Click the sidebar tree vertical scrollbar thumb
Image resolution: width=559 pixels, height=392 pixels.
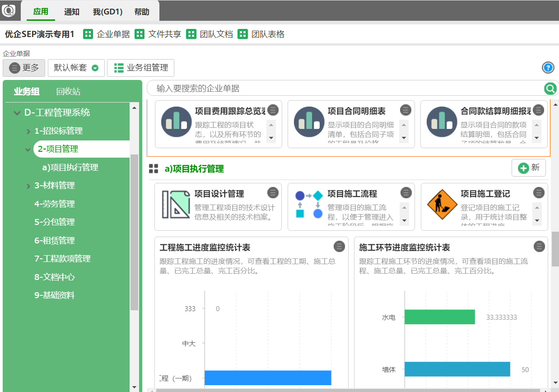(134, 232)
